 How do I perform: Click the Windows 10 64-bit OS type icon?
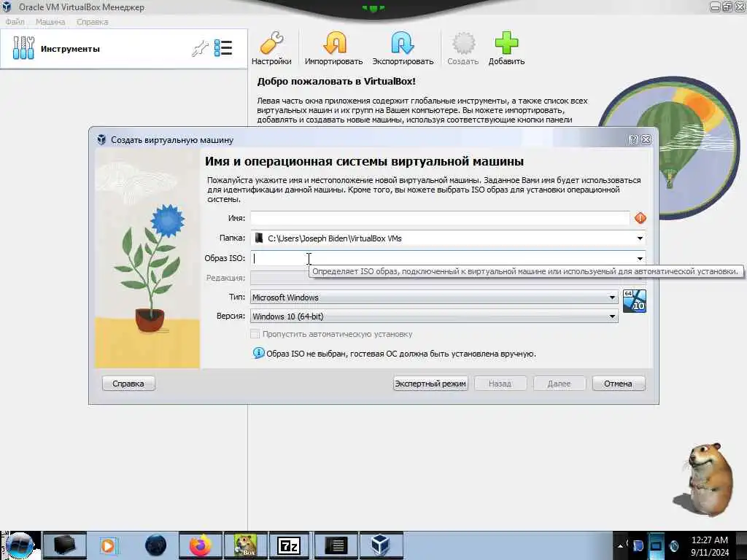coord(635,301)
